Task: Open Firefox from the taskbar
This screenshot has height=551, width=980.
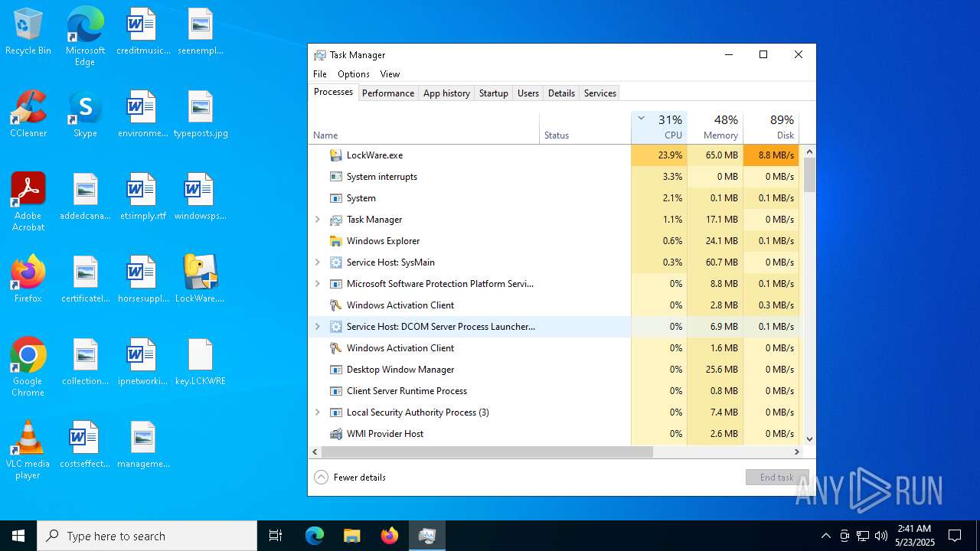Action: click(x=390, y=536)
